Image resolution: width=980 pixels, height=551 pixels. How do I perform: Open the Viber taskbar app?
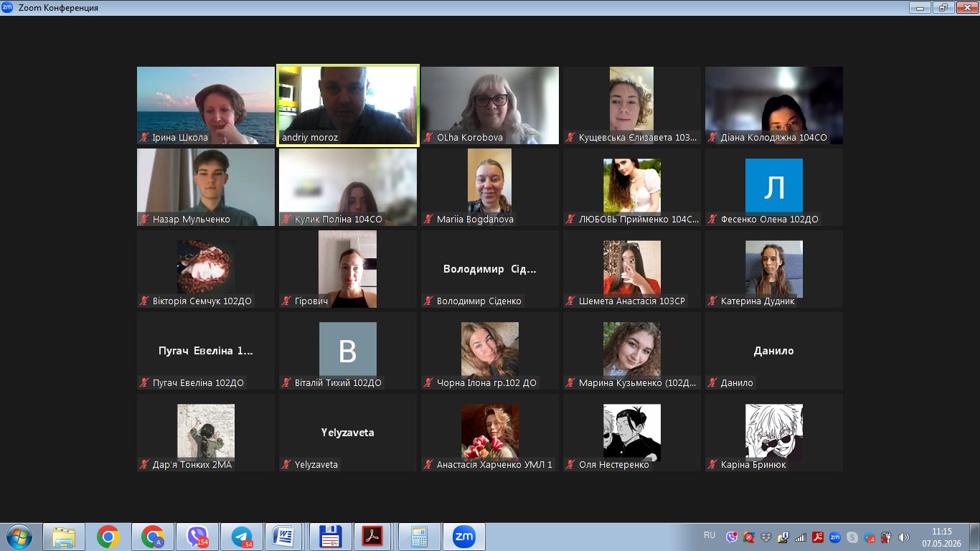tap(197, 537)
